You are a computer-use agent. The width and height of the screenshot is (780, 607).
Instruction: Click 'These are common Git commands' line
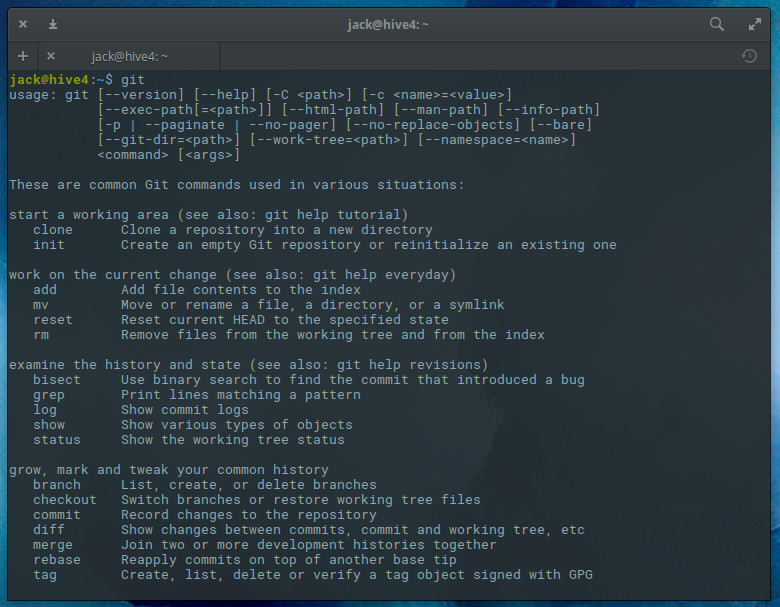pos(237,185)
